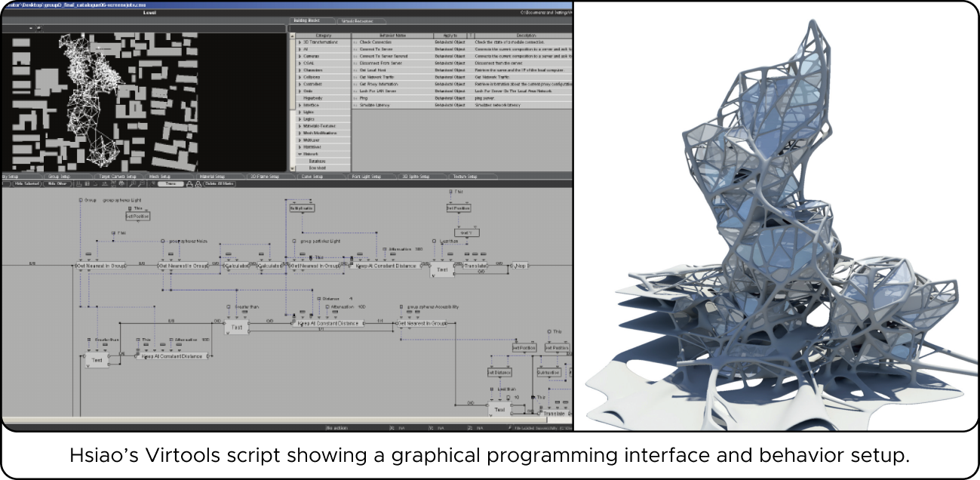The width and height of the screenshot is (980, 480).
Task: Click the category list down arrow
Action: 293,168
